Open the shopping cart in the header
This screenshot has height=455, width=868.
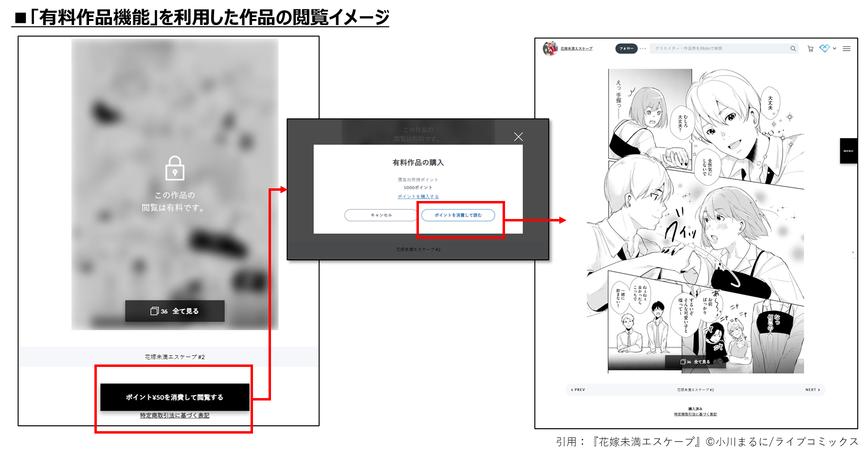pos(810,49)
